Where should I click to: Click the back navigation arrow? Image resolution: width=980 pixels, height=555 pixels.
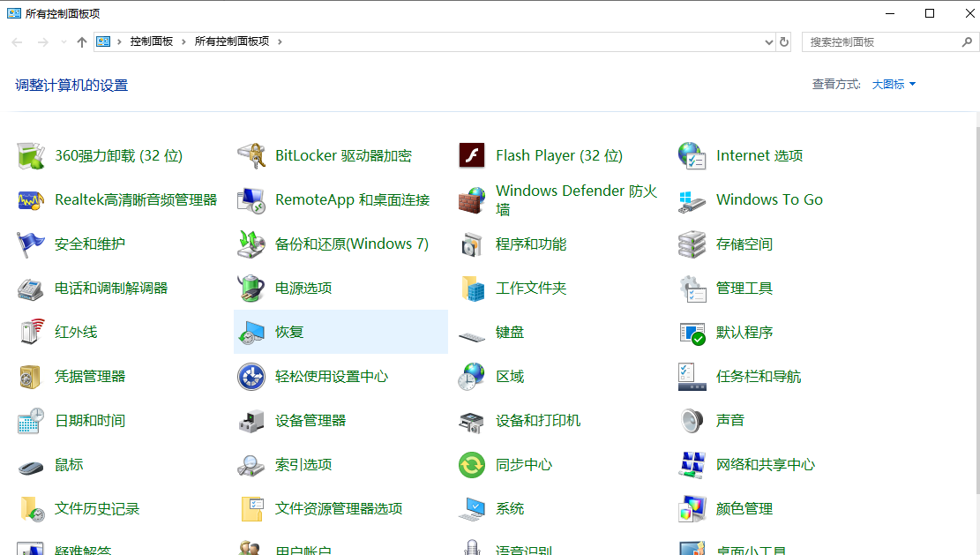(17, 41)
